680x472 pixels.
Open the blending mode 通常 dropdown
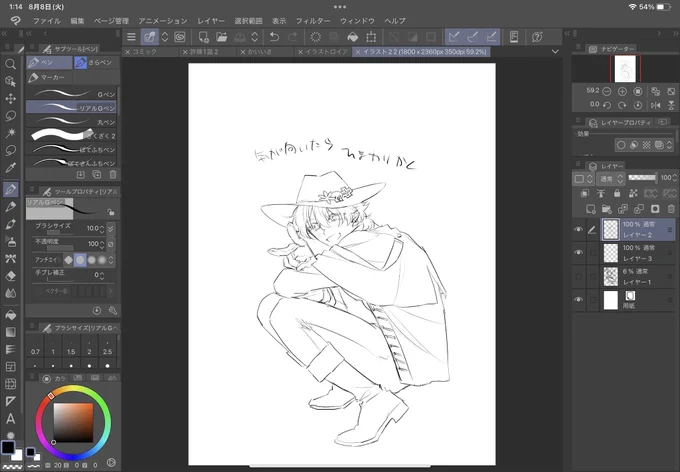coord(611,179)
